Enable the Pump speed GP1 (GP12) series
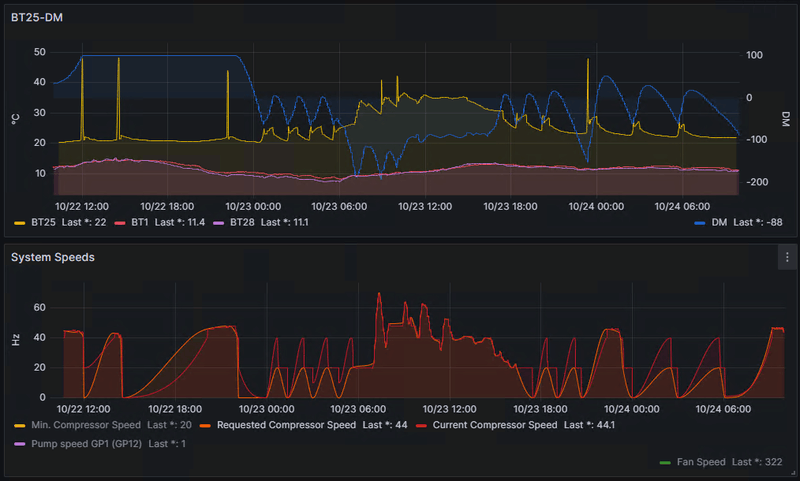The image size is (800, 481). coord(86,444)
